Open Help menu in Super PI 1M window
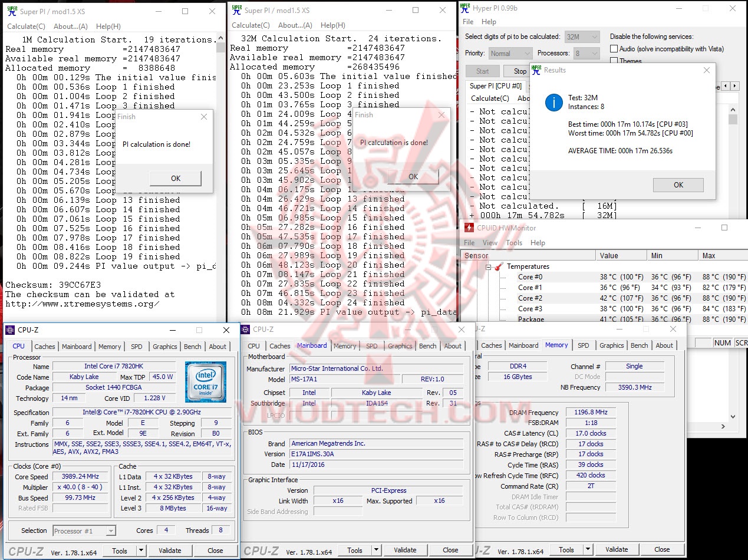 click(108, 27)
